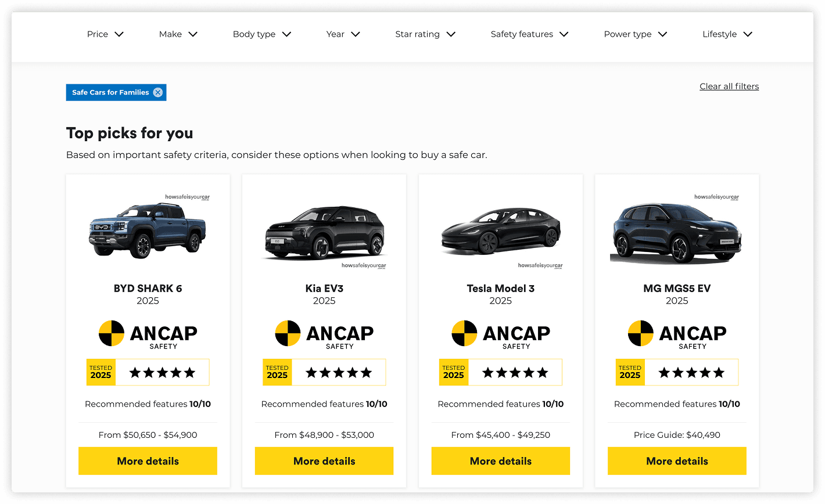Click the Clear all filters link
Screen dimensions: 825x504
coord(729,87)
